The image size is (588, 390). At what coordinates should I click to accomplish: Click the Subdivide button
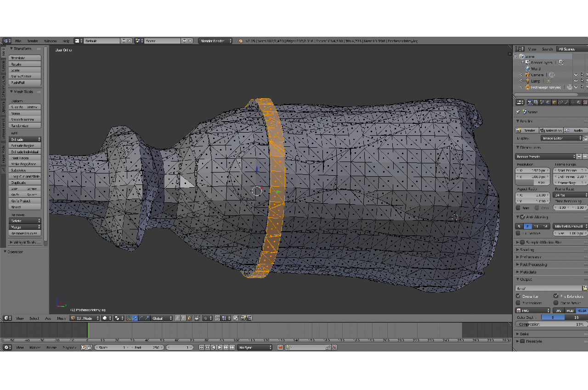pyautogui.click(x=25, y=170)
